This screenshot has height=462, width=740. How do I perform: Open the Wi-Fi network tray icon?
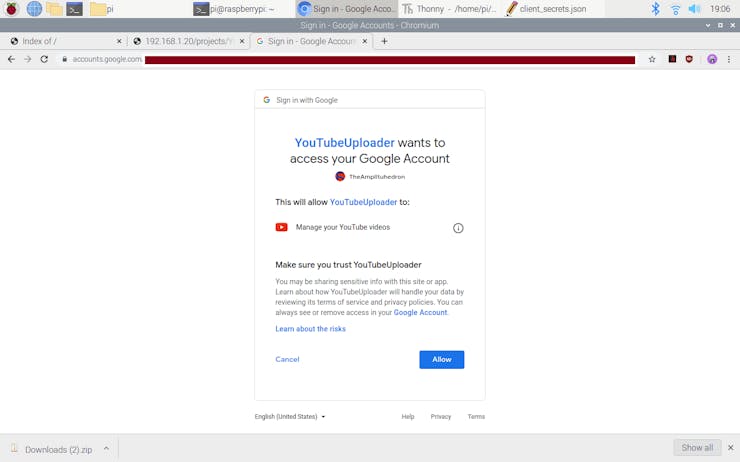point(675,8)
